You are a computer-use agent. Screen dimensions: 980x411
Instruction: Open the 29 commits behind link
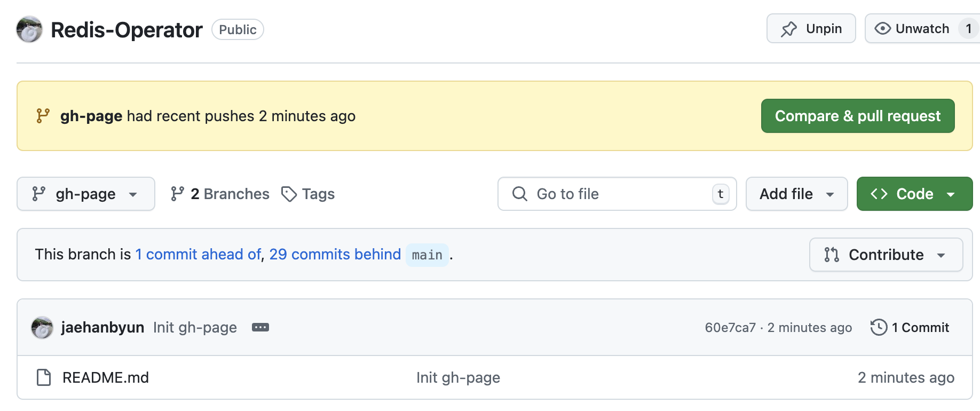335,254
